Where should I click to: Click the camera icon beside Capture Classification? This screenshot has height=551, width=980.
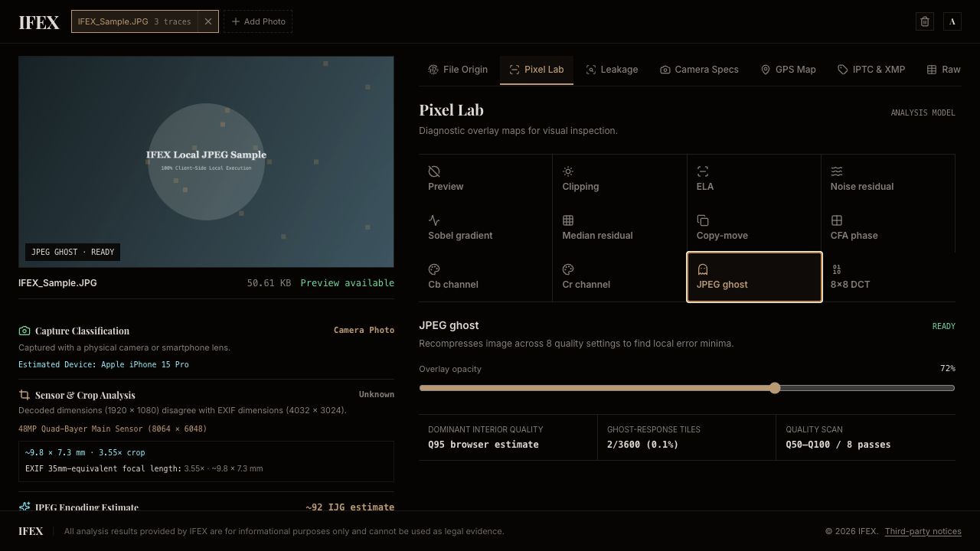click(24, 331)
